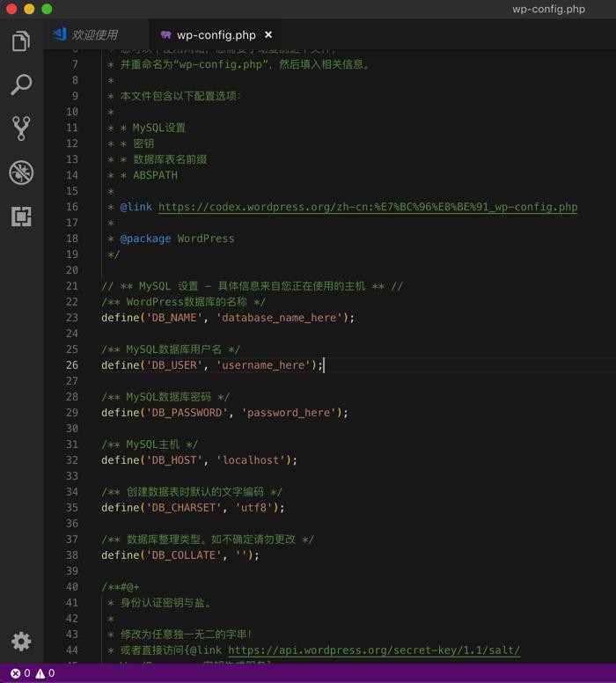Click 'localhost' string value

click(x=251, y=460)
